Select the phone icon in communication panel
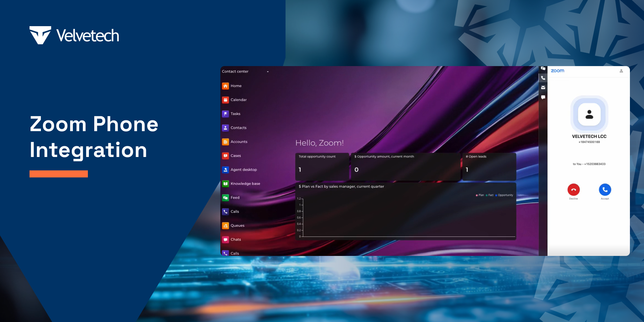Screen dimensions: 644x322 [x=543, y=78]
